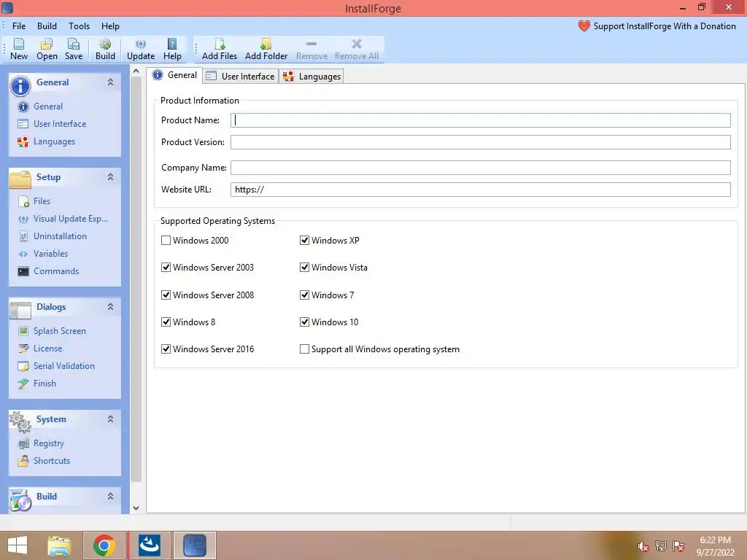Select the General tab
Image resolution: width=747 pixels, height=560 pixels.
click(x=175, y=75)
